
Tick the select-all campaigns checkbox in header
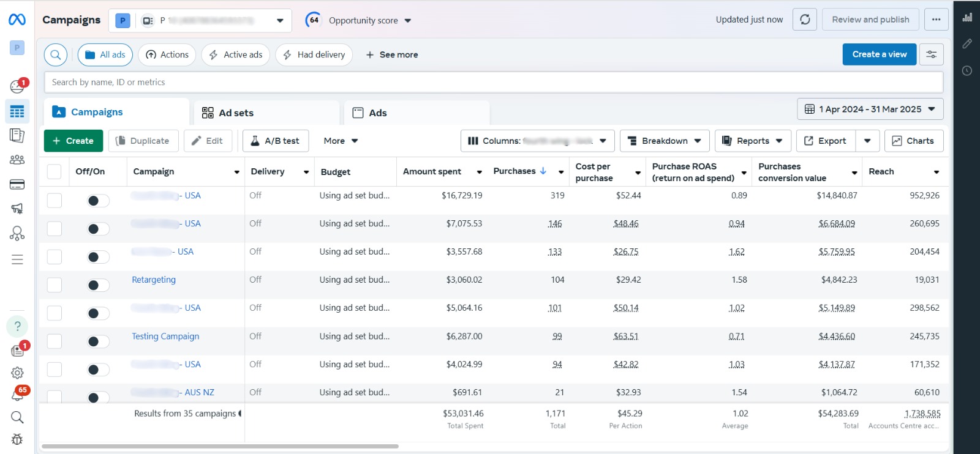coord(55,172)
